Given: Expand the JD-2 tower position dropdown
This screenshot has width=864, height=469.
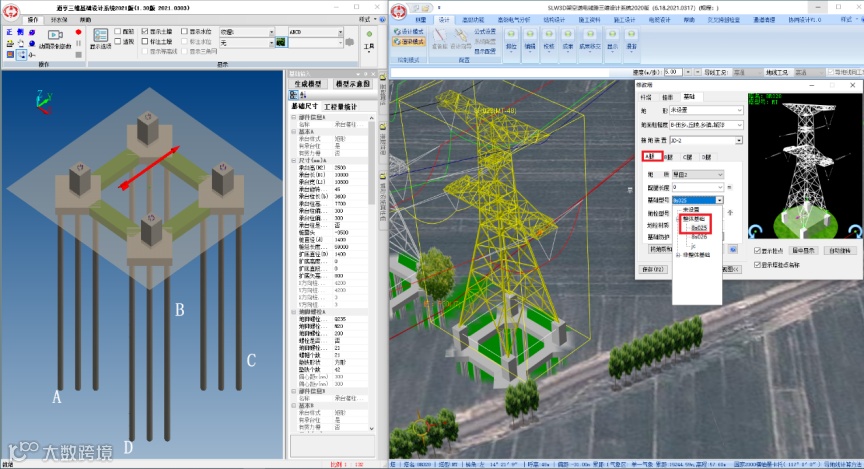Looking at the screenshot, I should (739, 139).
